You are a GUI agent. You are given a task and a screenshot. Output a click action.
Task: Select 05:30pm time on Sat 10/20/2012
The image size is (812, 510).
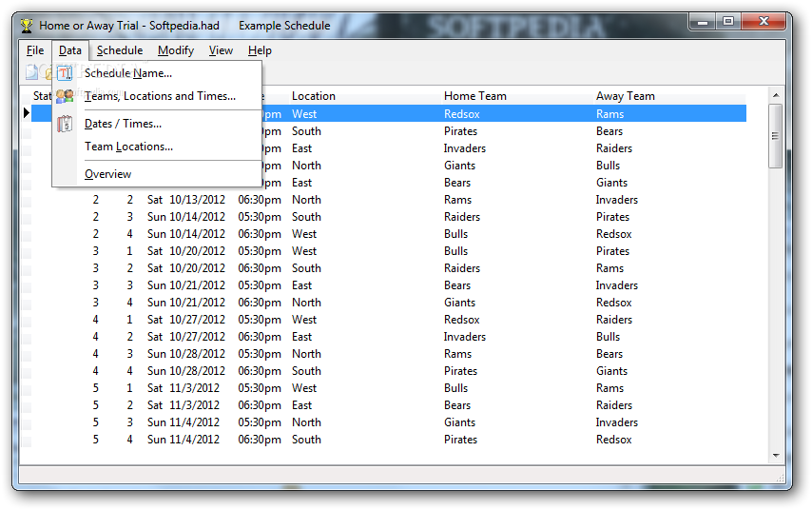coord(260,251)
